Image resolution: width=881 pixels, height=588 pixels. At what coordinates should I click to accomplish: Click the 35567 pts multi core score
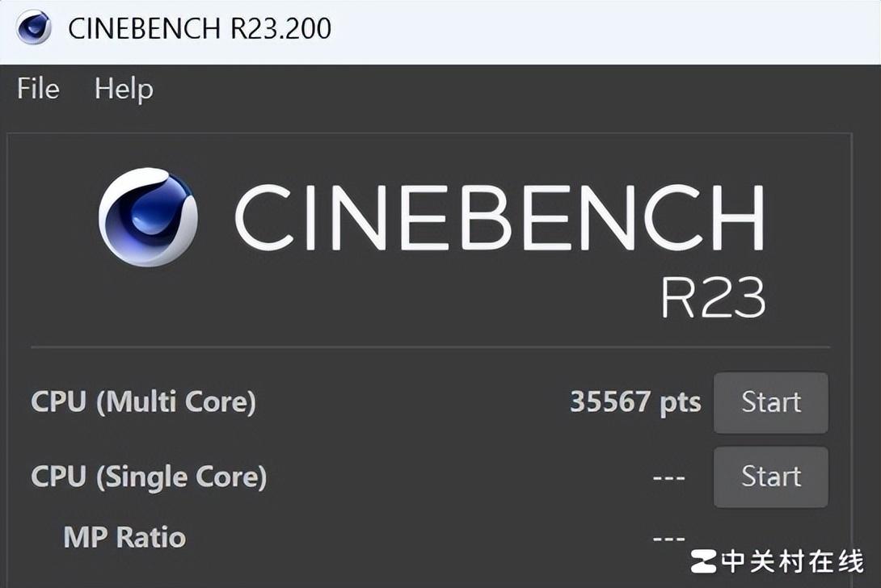click(x=635, y=402)
